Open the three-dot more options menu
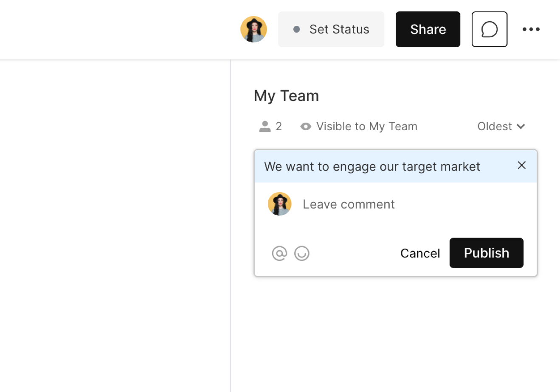Image resolution: width=560 pixels, height=392 pixels. 531,29
